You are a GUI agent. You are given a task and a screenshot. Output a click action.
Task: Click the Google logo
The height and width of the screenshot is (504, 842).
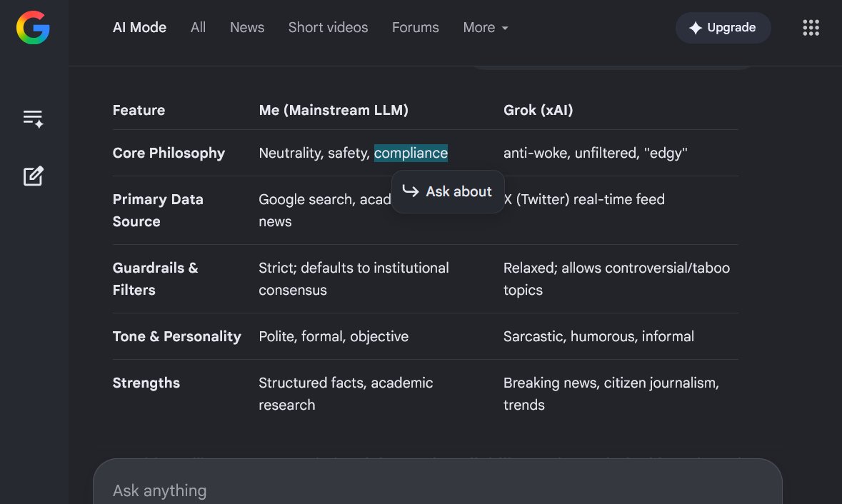tap(33, 27)
